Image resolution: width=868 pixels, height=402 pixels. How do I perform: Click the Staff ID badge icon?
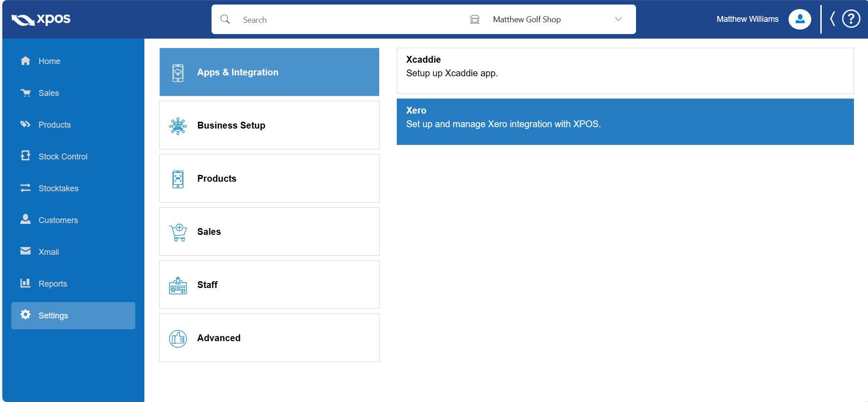pyautogui.click(x=178, y=285)
